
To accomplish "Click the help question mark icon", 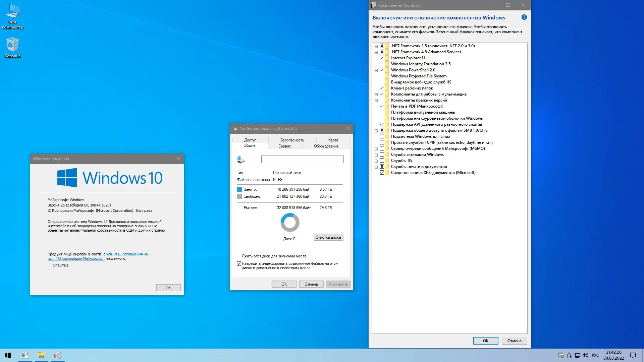I will pyautogui.click(x=524, y=17).
